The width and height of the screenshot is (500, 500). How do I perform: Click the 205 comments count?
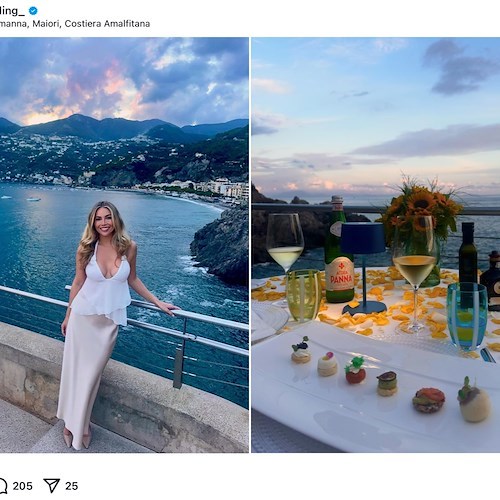click(23, 486)
